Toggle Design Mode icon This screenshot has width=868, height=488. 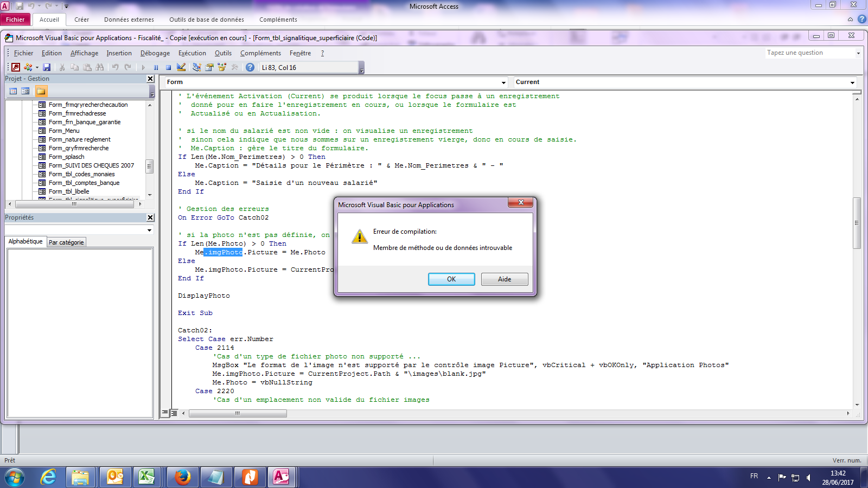click(181, 67)
